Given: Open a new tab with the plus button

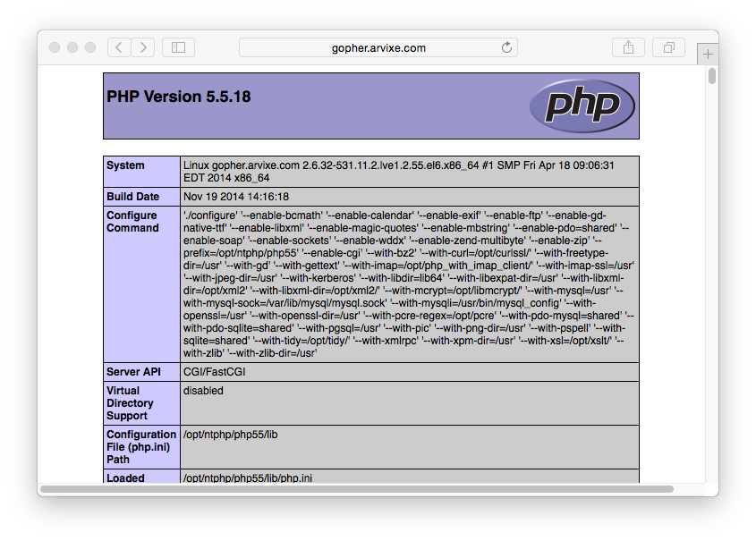Looking at the screenshot, I should (x=708, y=54).
